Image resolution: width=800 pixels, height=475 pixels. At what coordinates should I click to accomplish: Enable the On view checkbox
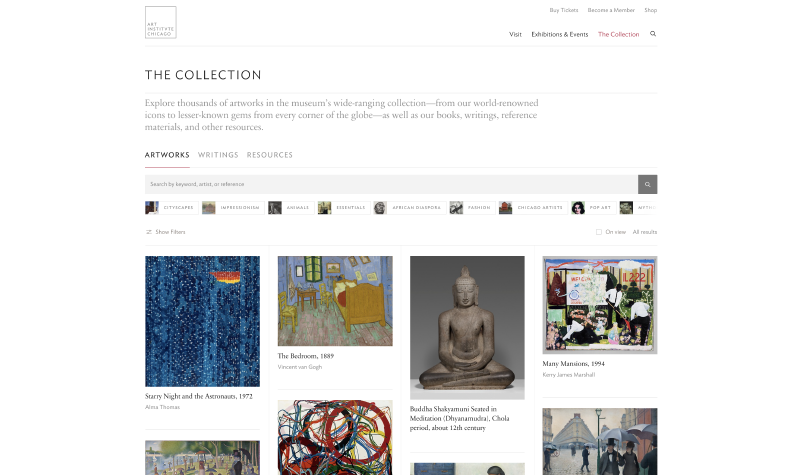tap(599, 232)
